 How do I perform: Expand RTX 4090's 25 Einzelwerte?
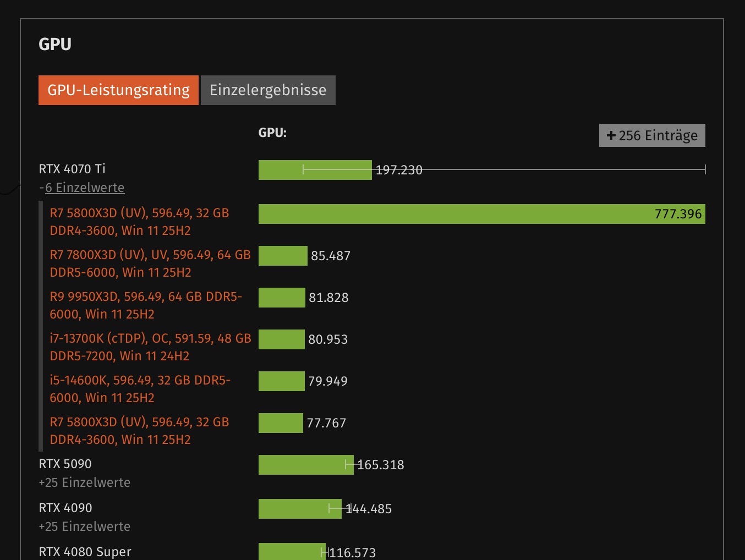(x=85, y=526)
